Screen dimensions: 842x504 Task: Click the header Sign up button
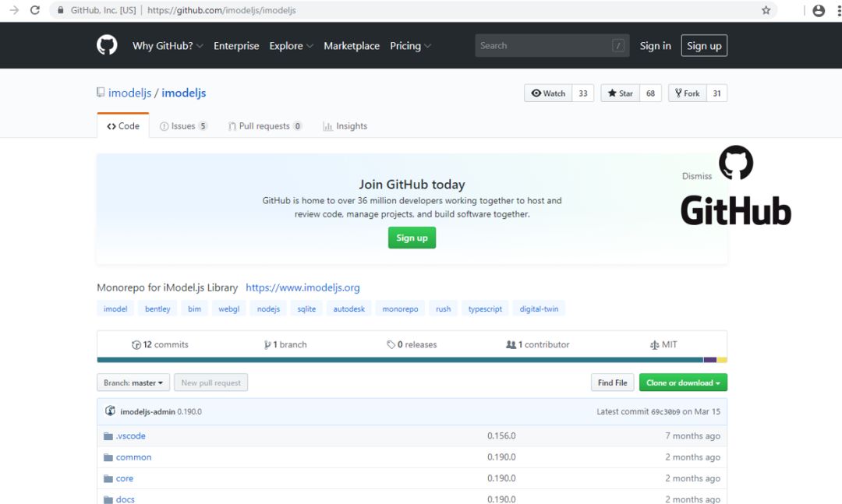pos(704,46)
